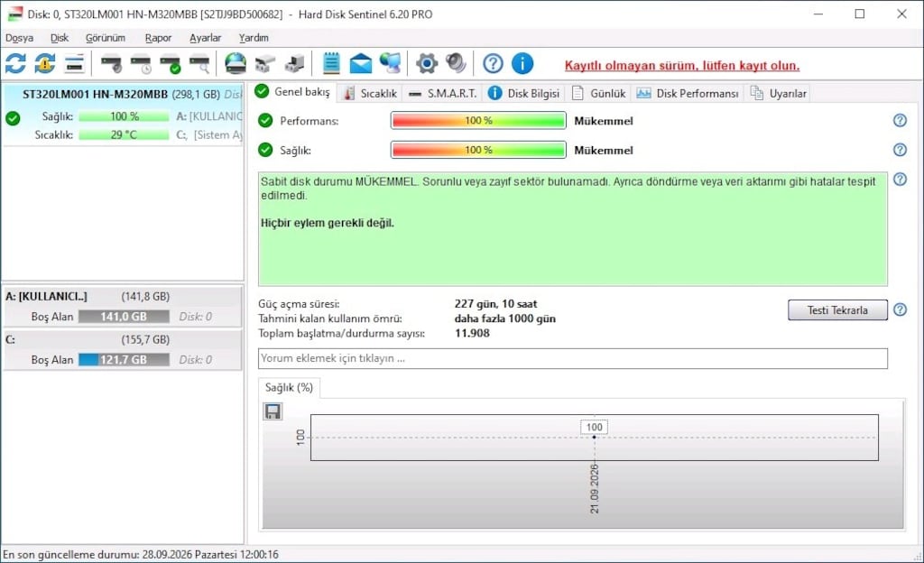Select disk ST320LM001 HN-M320MBB in list
The width and height of the screenshot is (924, 563).
tap(123, 115)
